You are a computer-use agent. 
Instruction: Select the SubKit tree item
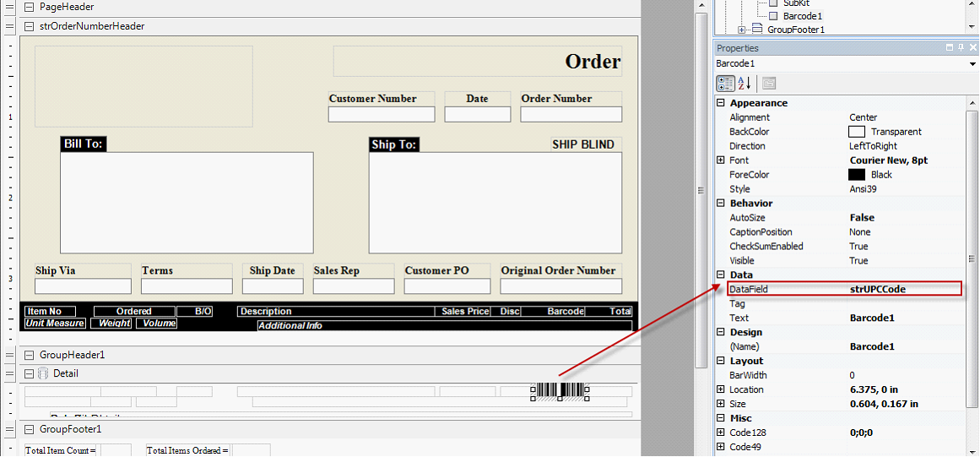(797, 3)
